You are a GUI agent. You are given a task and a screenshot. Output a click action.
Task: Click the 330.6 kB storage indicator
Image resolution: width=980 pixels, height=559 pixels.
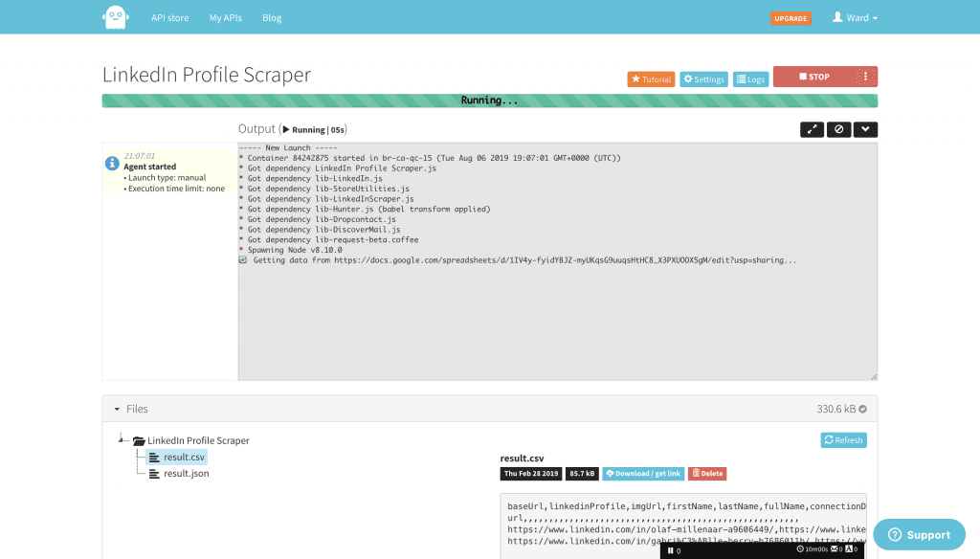(841, 409)
